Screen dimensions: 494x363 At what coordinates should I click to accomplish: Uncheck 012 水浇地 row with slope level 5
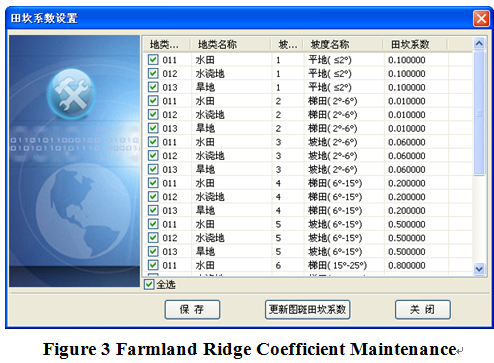[153, 237]
